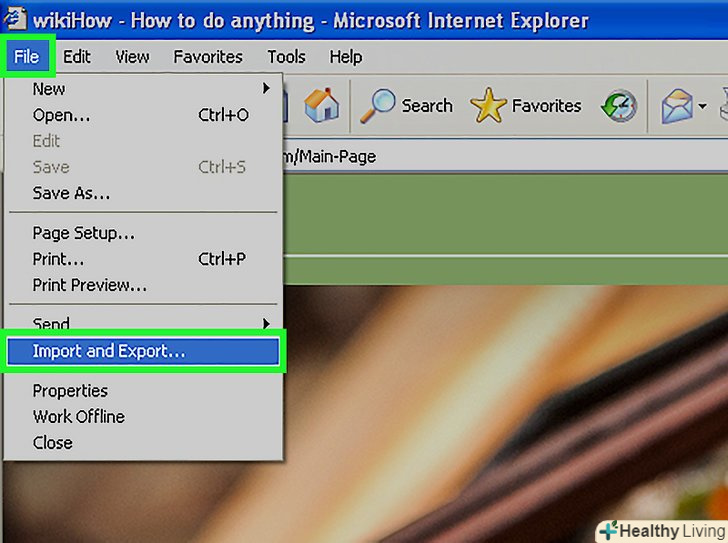Click the Home house icon
The width and height of the screenshot is (728, 543).
tap(321, 105)
